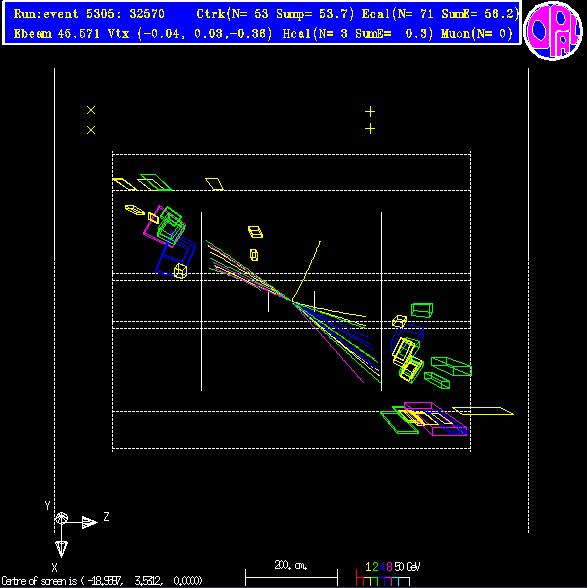
Task: Click the GeV energy color scale legend
Action: (x=387, y=574)
